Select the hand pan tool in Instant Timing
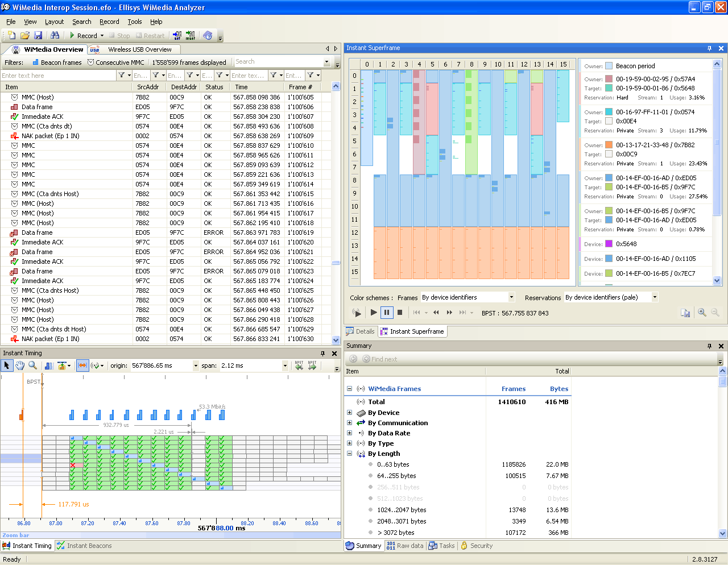 pyautogui.click(x=20, y=365)
